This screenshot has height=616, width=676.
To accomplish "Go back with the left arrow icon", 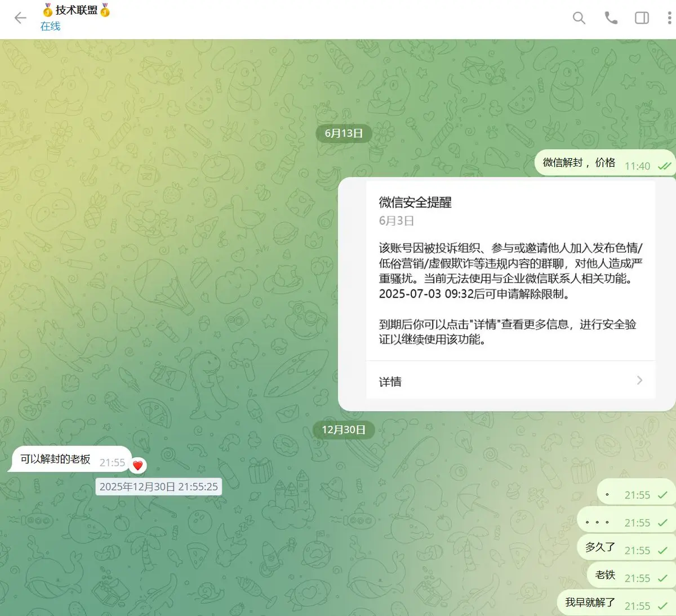I will tap(20, 18).
